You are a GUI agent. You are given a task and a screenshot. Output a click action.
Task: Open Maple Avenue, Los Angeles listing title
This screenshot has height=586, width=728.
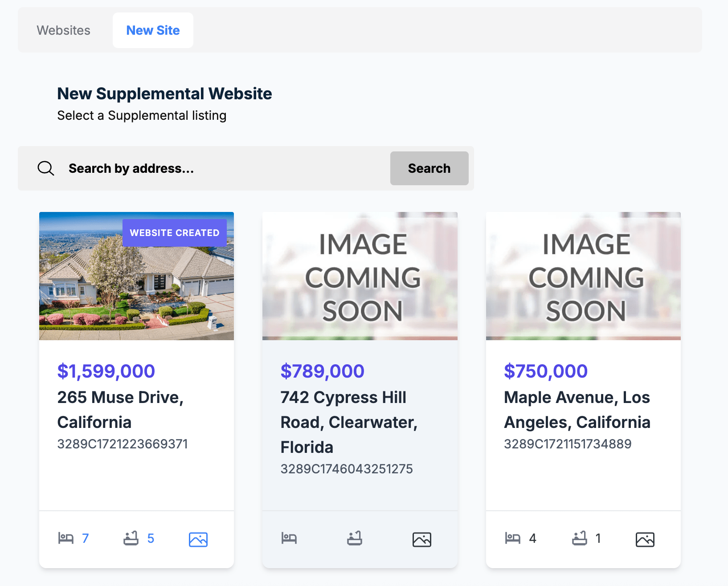577,410
